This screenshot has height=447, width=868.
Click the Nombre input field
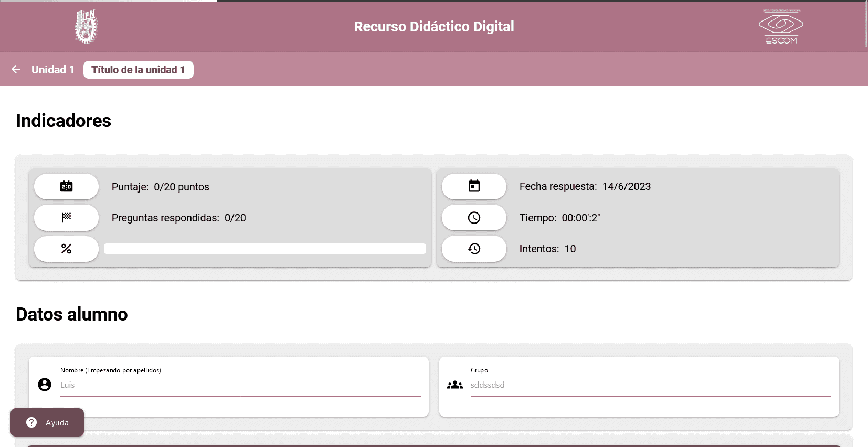(x=240, y=385)
